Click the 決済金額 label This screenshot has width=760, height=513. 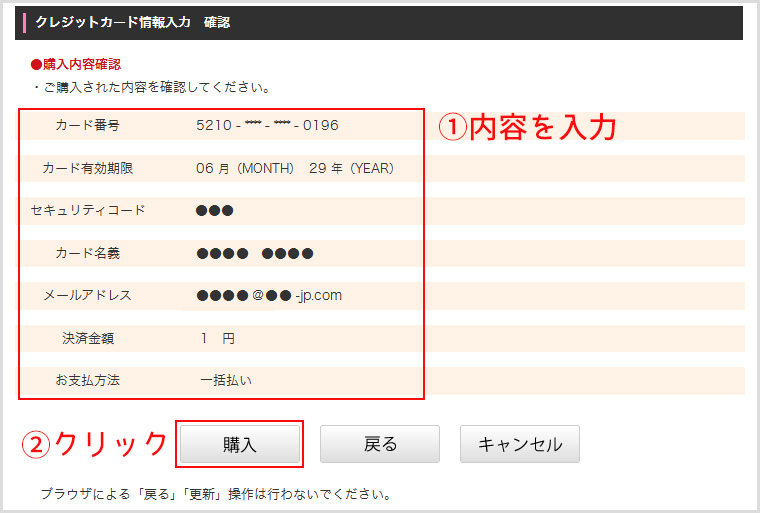[x=88, y=339]
